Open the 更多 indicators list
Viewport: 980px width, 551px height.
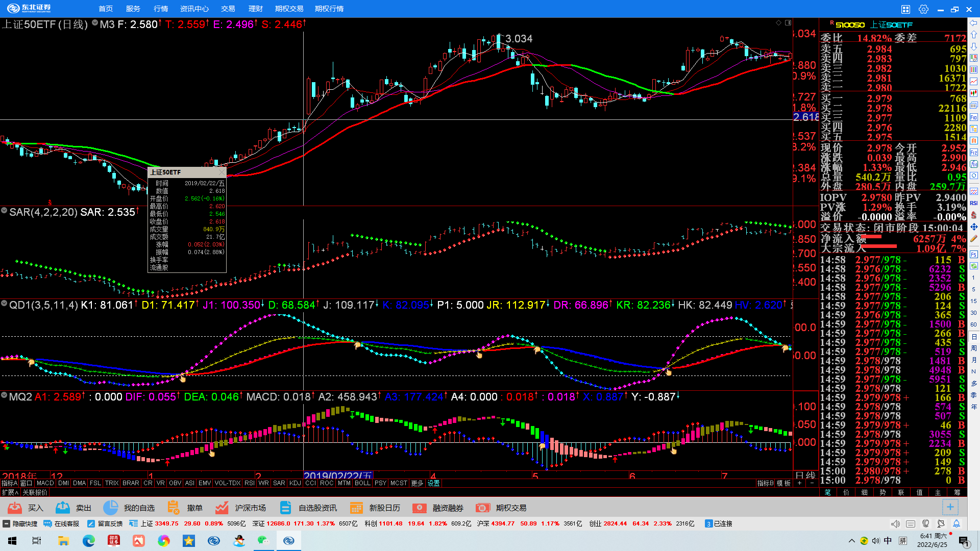pos(417,483)
